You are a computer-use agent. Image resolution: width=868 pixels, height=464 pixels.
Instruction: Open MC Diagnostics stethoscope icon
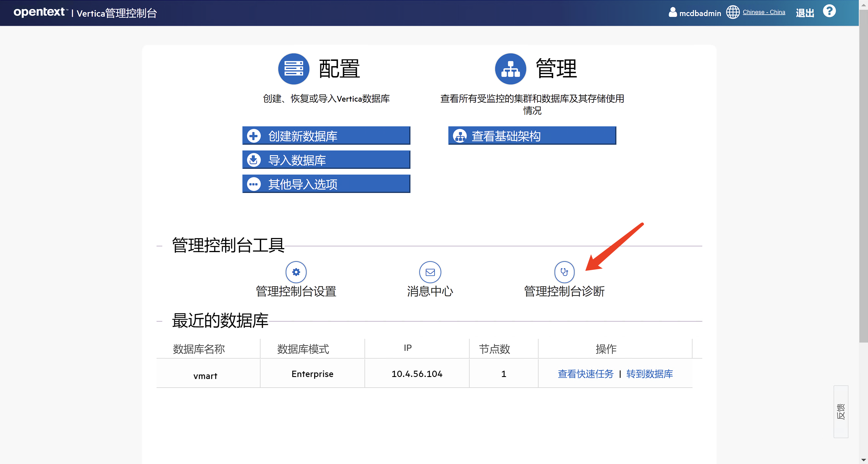coord(564,272)
